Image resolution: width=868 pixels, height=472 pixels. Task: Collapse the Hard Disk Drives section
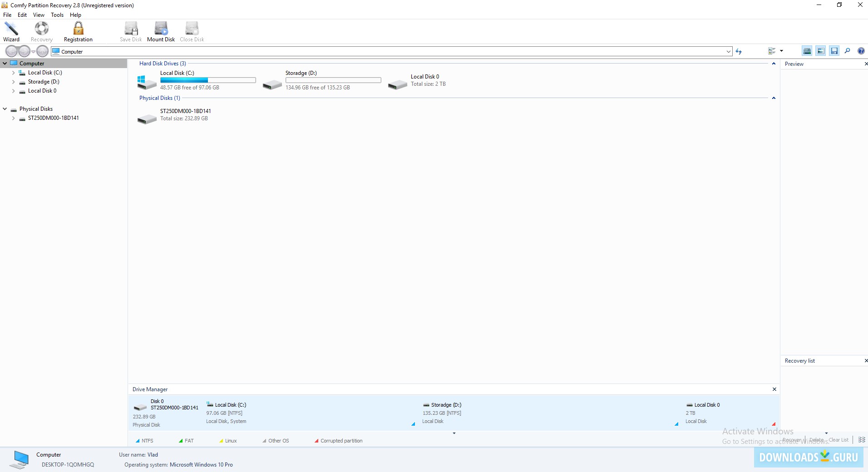tap(773, 64)
